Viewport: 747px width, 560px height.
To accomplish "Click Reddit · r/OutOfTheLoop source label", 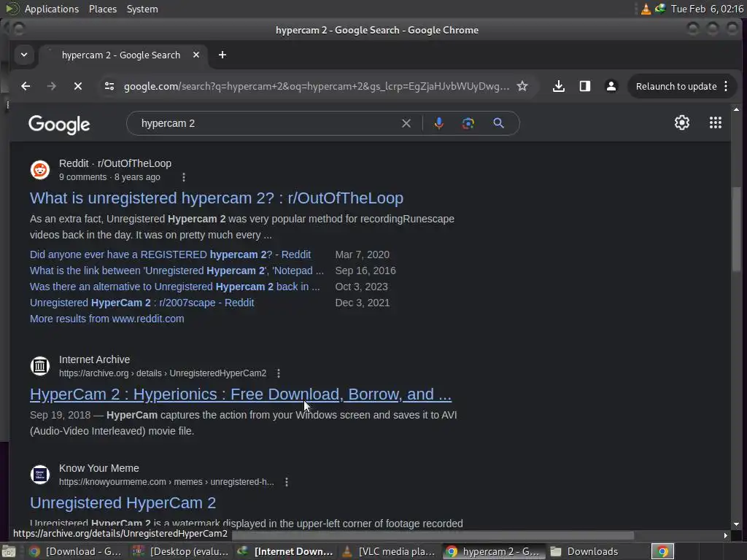I will 115,163.
